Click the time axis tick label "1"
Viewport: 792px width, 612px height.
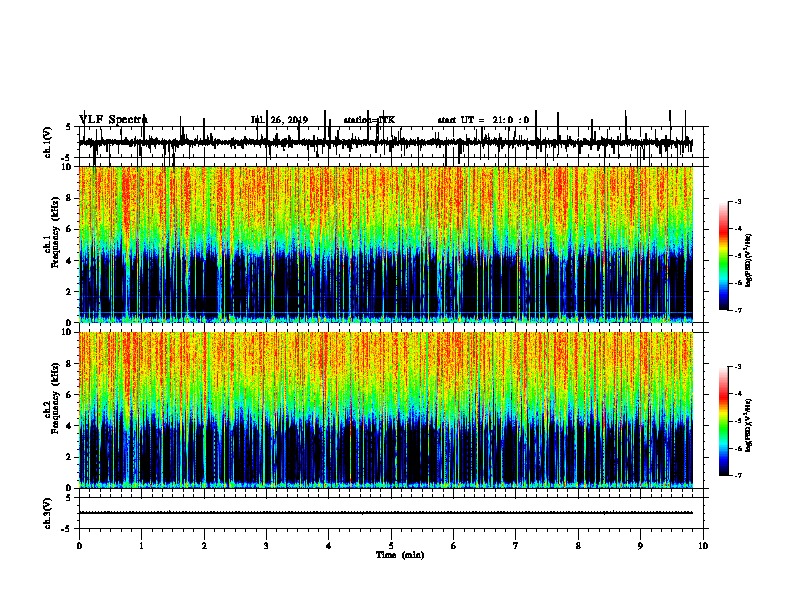tap(141, 546)
